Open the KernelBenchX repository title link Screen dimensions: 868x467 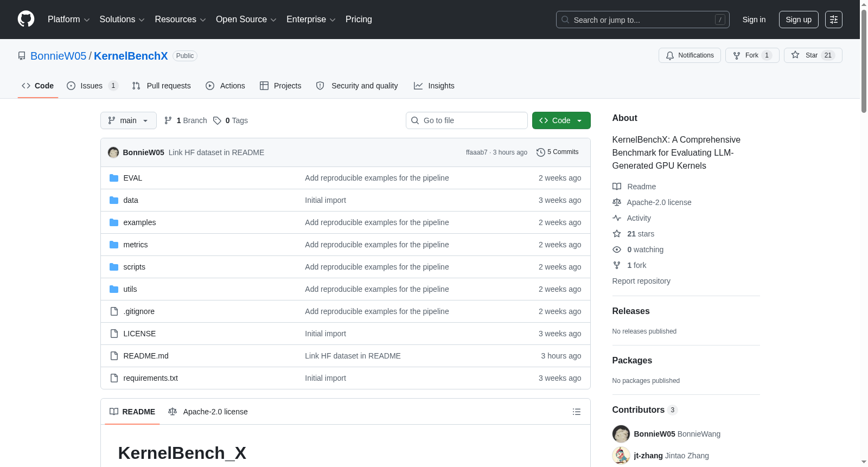131,56
